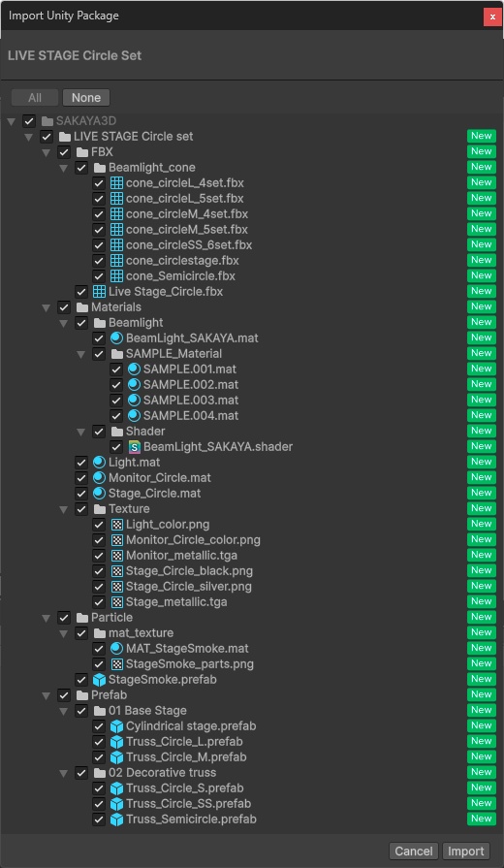Select the SAMPLE.003.mat file name
The image size is (504, 868).
tap(191, 400)
